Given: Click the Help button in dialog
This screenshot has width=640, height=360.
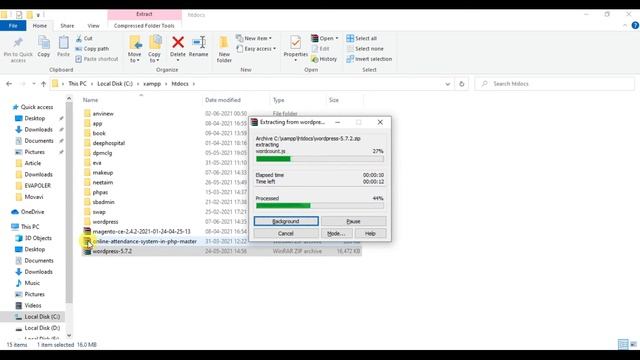Looking at the screenshot, I should coord(370,233).
